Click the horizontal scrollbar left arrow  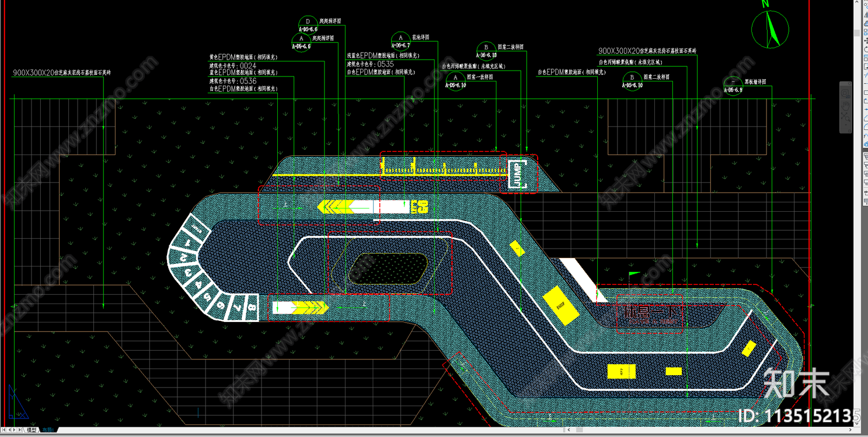coord(568,430)
